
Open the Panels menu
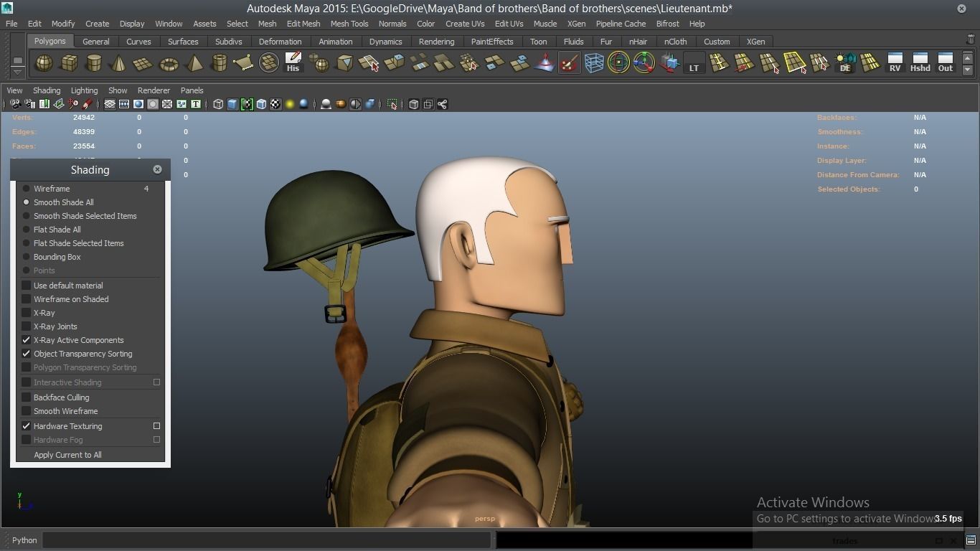click(192, 90)
